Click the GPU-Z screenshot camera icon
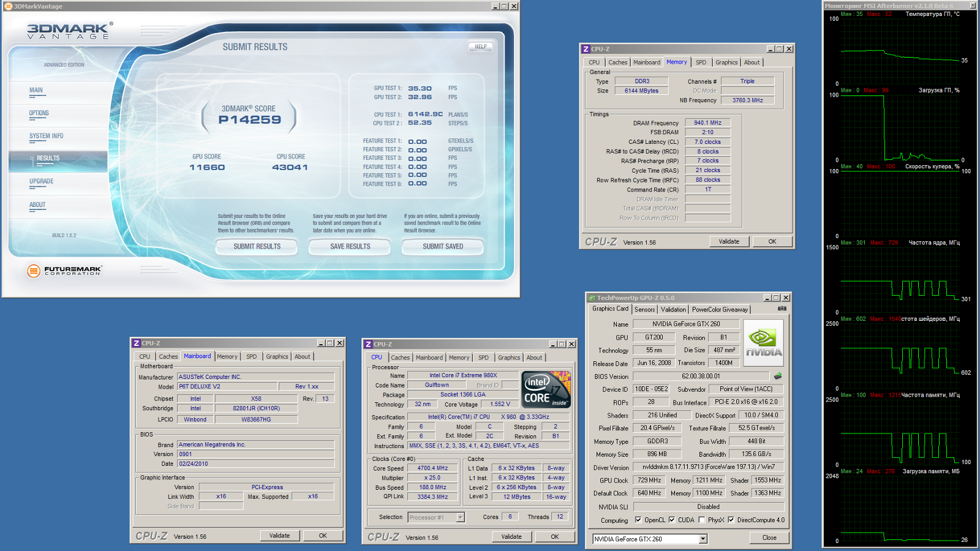This screenshot has width=980, height=551. pyautogui.click(x=782, y=309)
